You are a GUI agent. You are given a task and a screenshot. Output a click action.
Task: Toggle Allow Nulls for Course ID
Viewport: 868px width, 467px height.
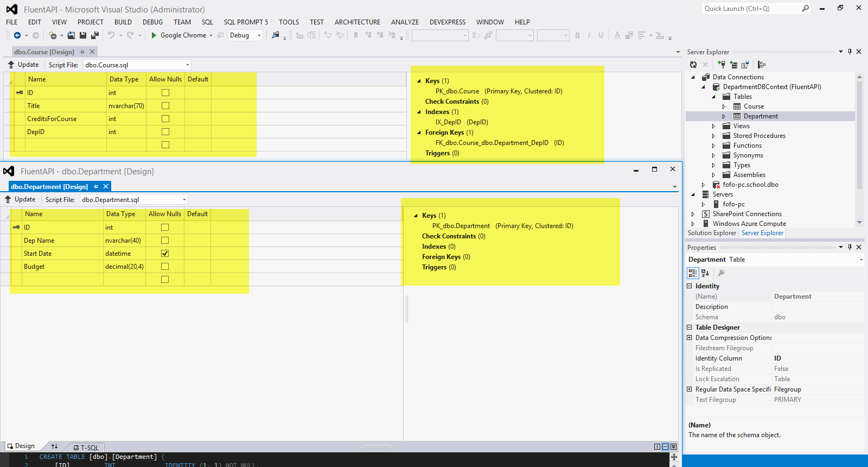click(x=165, y=93)
